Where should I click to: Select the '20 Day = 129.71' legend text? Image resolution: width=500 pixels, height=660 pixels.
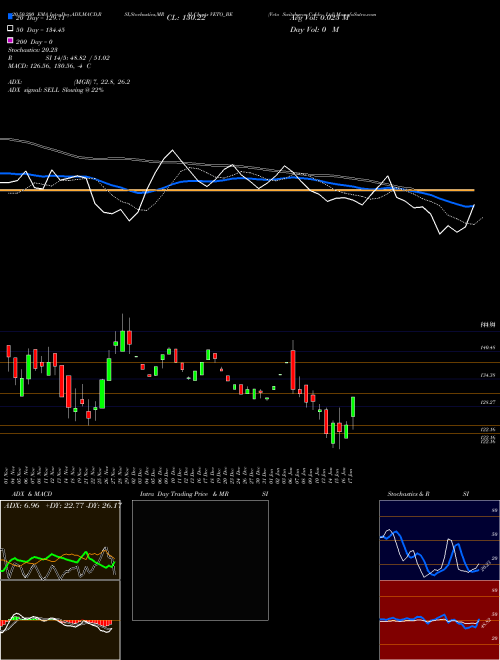point(40,19)
